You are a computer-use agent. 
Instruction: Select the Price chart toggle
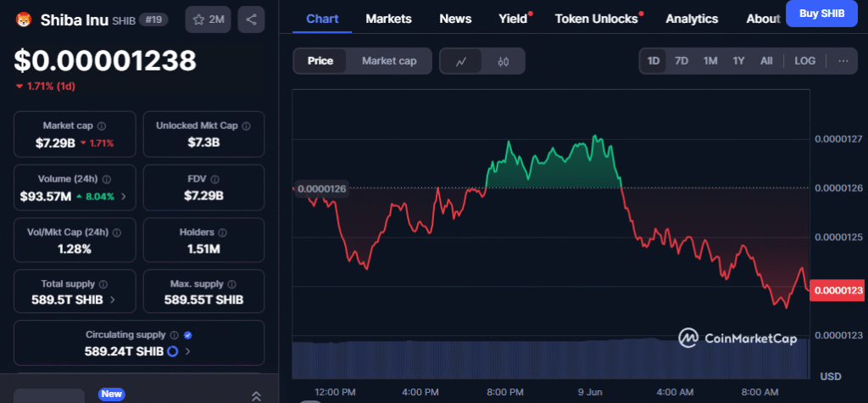click(320, 61)
